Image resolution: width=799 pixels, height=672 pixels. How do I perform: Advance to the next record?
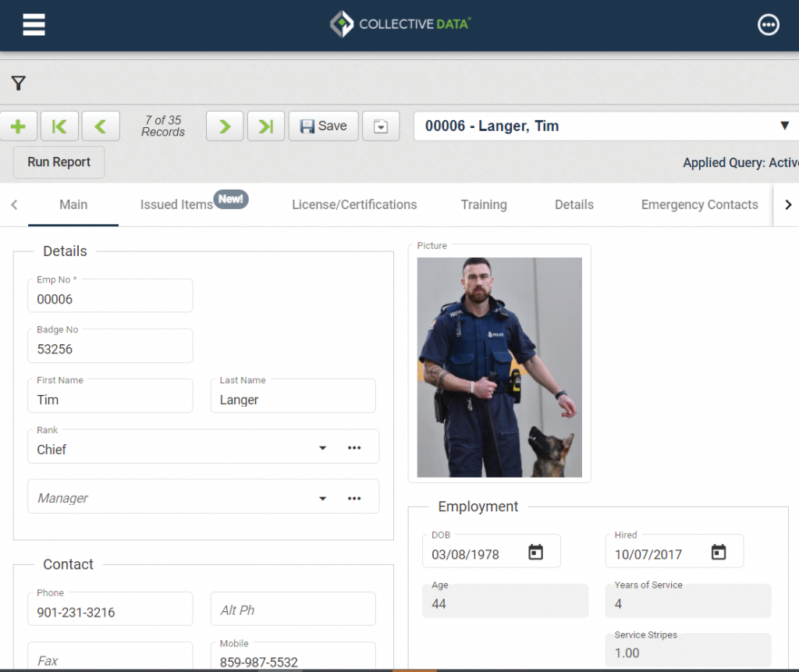click(225, 126)
